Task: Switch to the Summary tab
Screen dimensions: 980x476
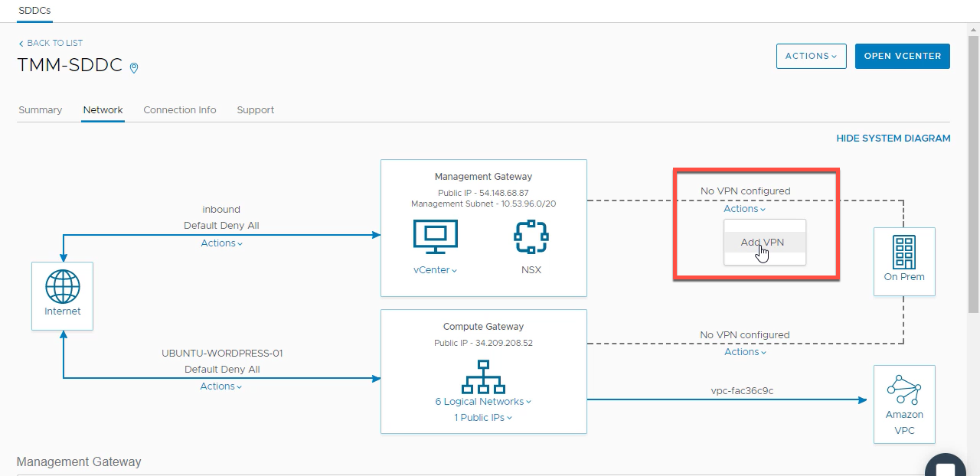Action: click(40, 110)
